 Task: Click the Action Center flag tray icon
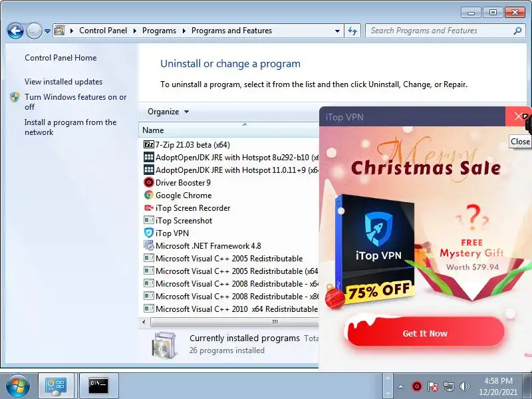point(433,386)
